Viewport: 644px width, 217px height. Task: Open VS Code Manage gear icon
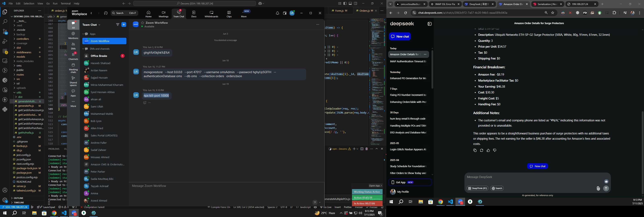5,200
